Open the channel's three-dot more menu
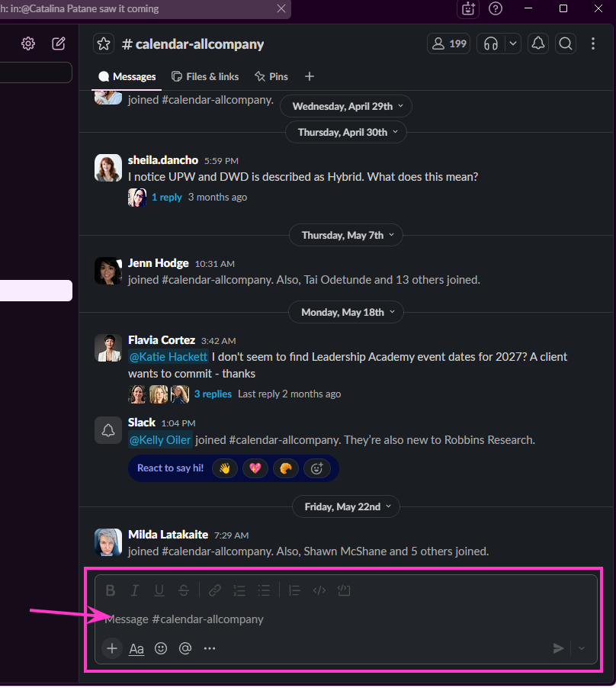Screen dimensions: 616x688 click(x=593, y=44)
